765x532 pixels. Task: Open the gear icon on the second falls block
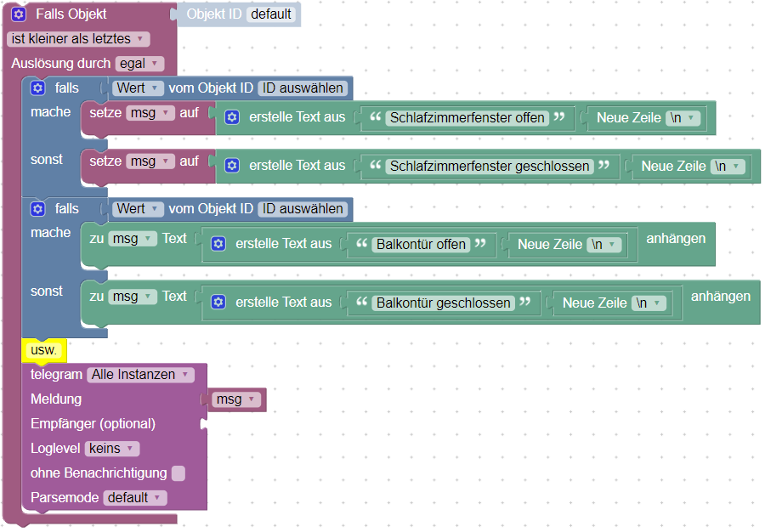point(37,209)
